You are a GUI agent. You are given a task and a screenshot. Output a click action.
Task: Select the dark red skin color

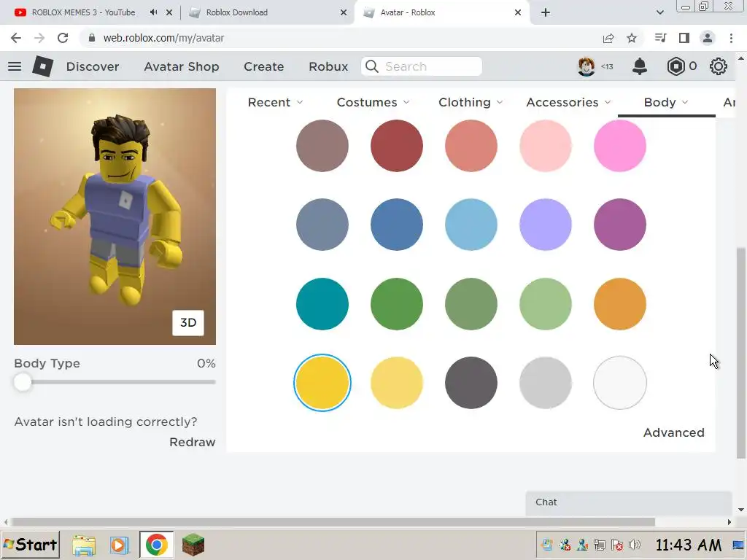tap(397, 146)
